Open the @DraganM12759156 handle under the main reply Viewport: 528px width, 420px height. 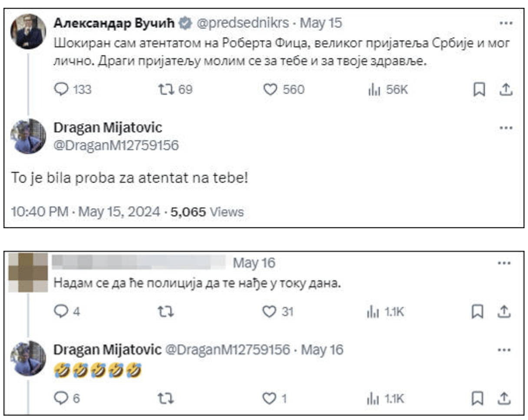[x=116, y=145]
